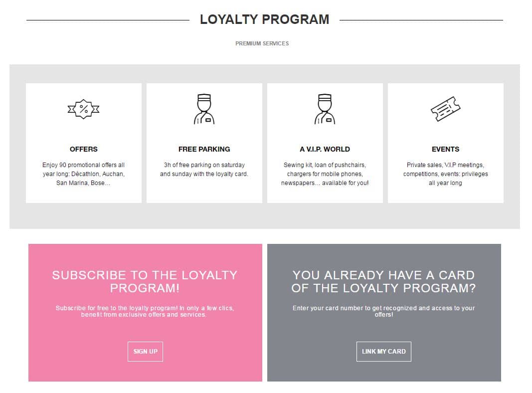Click the Loyalty Program page title
The height and width of the screenshot is (393, 532).
click(264, 19)
